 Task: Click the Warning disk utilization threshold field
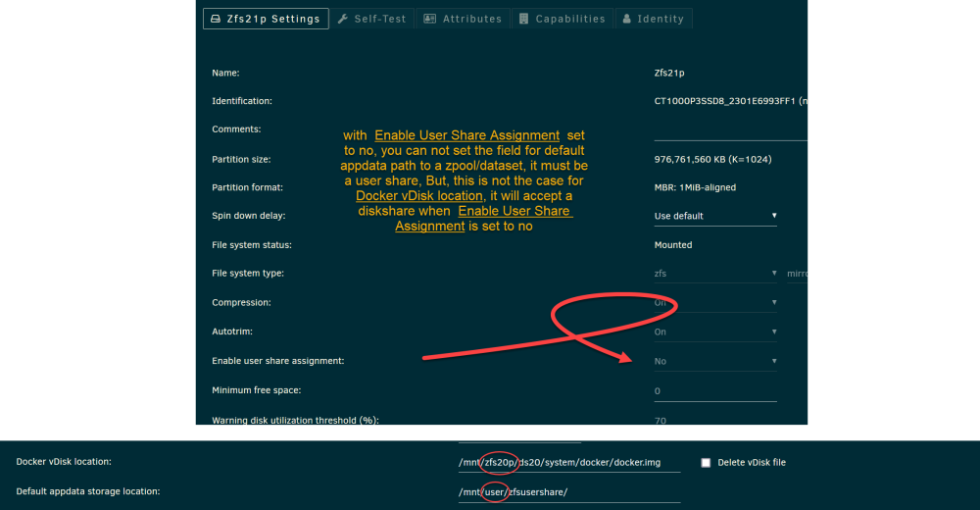[x=715, y=420]
